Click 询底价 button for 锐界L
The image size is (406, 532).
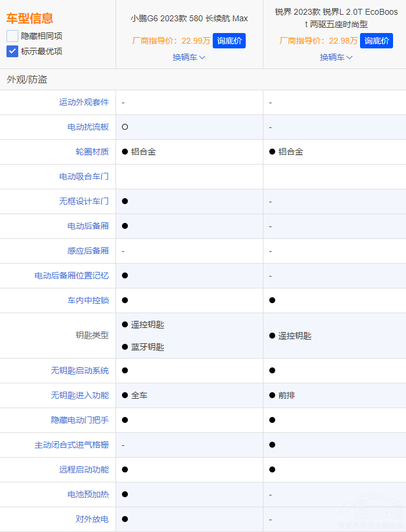[x=376, y=41]
